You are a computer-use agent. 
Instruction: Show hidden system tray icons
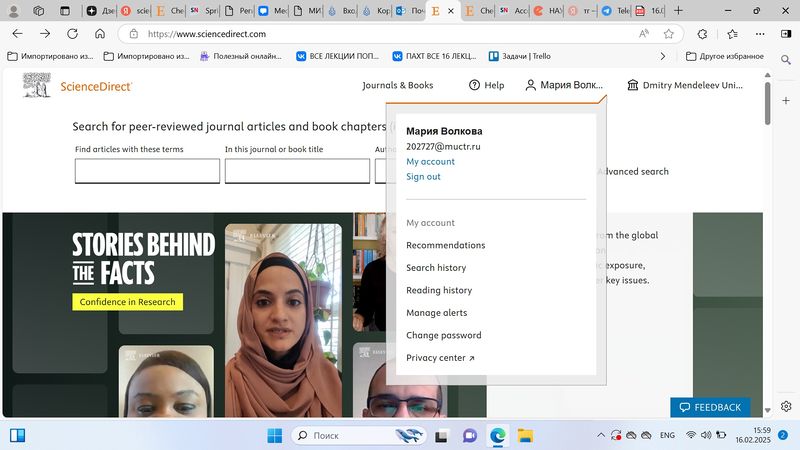(601, 436)
